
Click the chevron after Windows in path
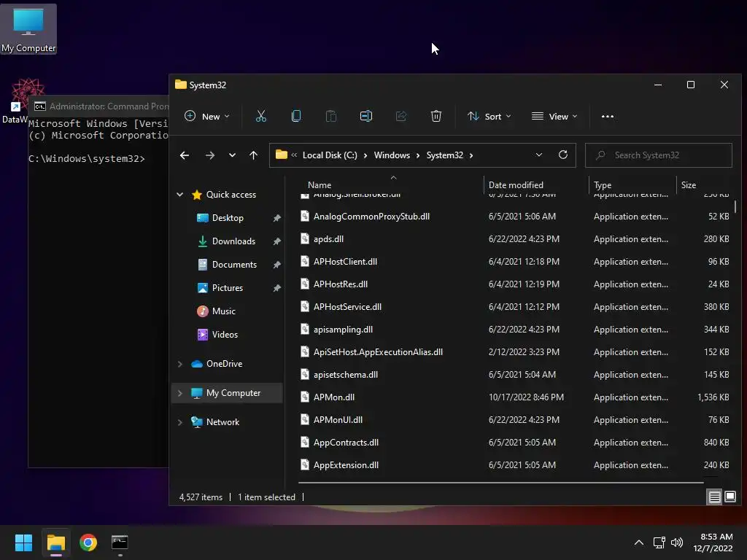[418, 155]
